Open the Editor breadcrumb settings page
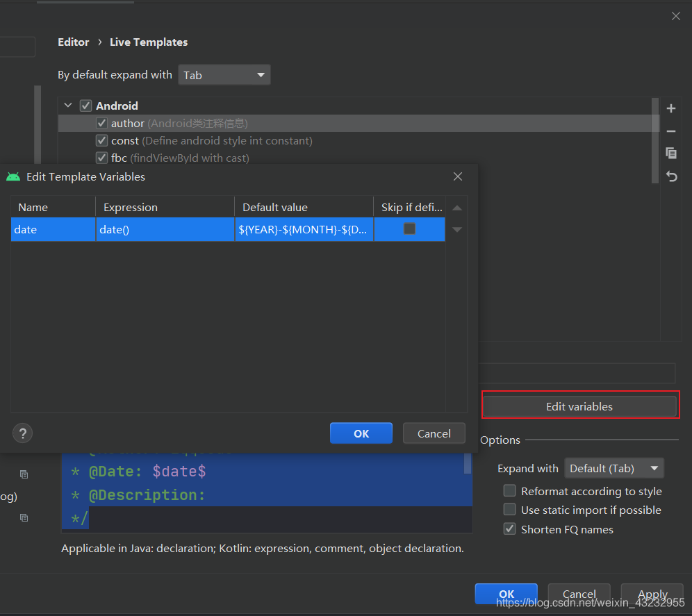This screenshot has width=692, height=616. [73, 42]
